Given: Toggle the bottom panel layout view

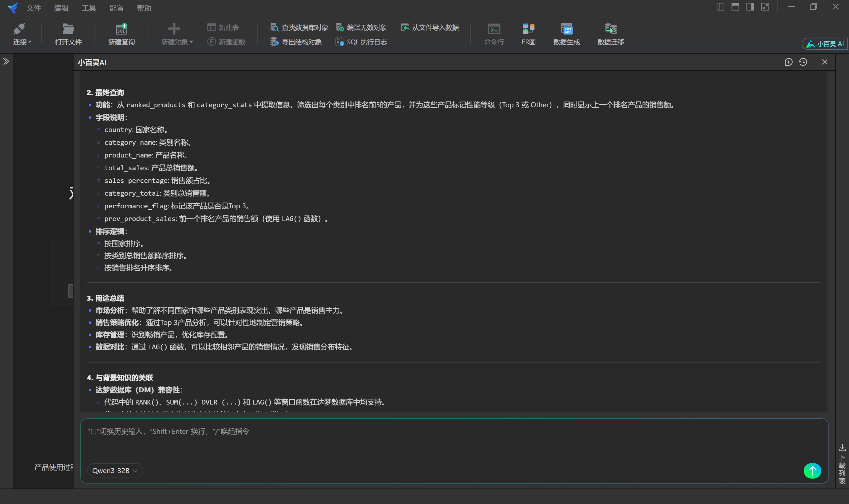Looking at the screenshot, I should tap(735, 6).
